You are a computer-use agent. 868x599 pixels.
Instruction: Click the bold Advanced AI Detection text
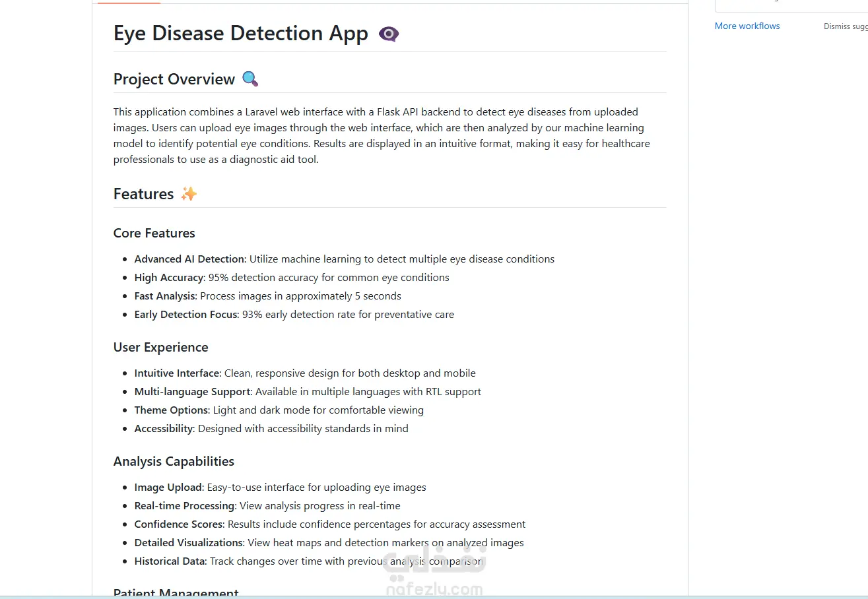pyautogui.click(x=190, y=259)
